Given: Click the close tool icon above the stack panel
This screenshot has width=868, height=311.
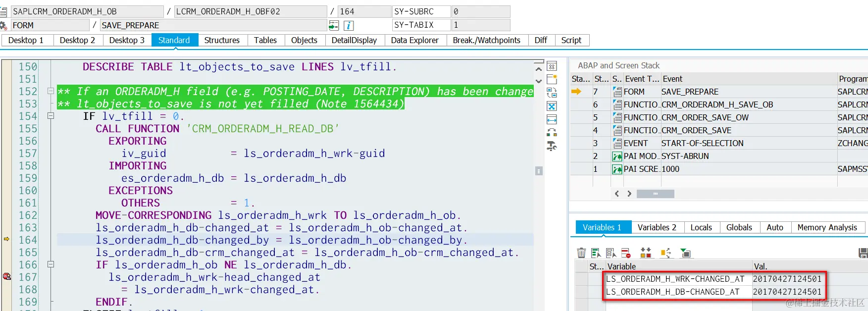Looking at the screenshot, I should pos(552,66).
